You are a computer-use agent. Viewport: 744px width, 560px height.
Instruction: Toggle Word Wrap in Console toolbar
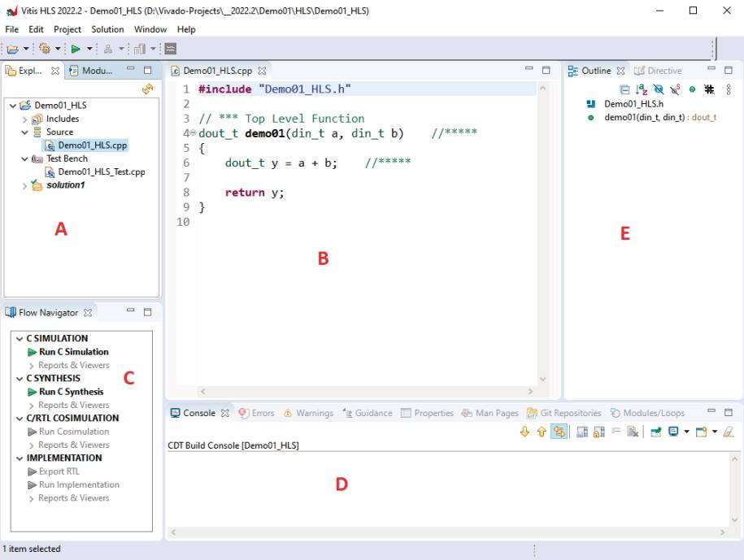click(x=616, y=431)
